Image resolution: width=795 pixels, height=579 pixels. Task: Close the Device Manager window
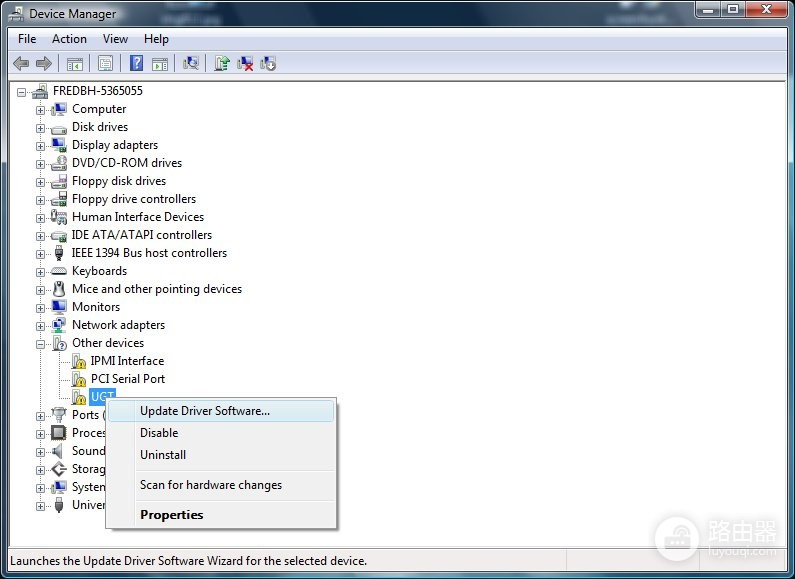pyautogui.click(x=767, y=10)
